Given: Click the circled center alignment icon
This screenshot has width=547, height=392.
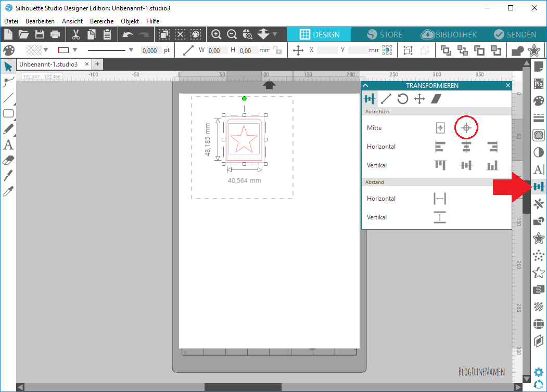Looking at the screenshot, I should (466, 128).
